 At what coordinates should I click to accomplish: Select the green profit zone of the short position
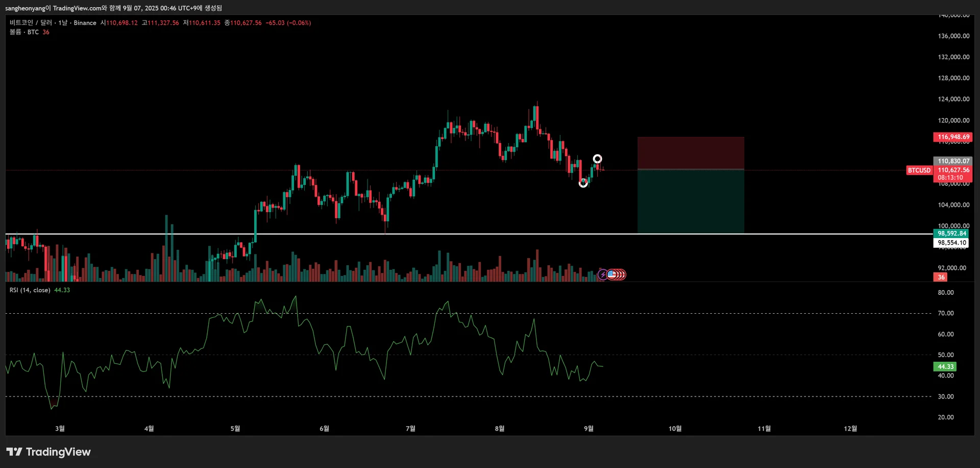(691, 201)
